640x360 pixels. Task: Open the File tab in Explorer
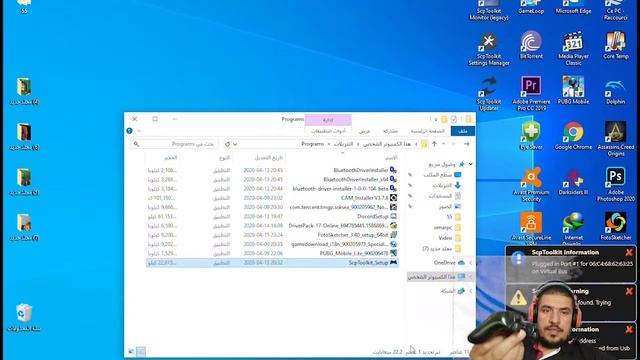[462, 131]
